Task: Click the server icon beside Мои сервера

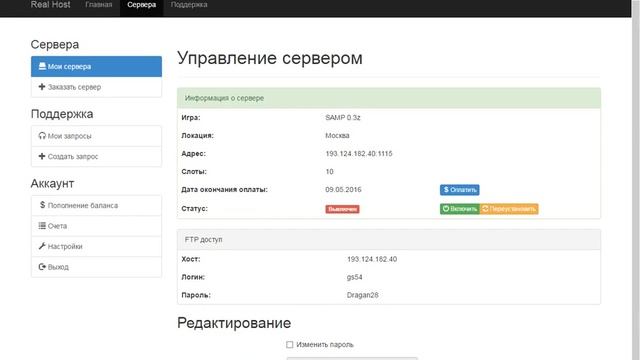Action: [42, 66]
